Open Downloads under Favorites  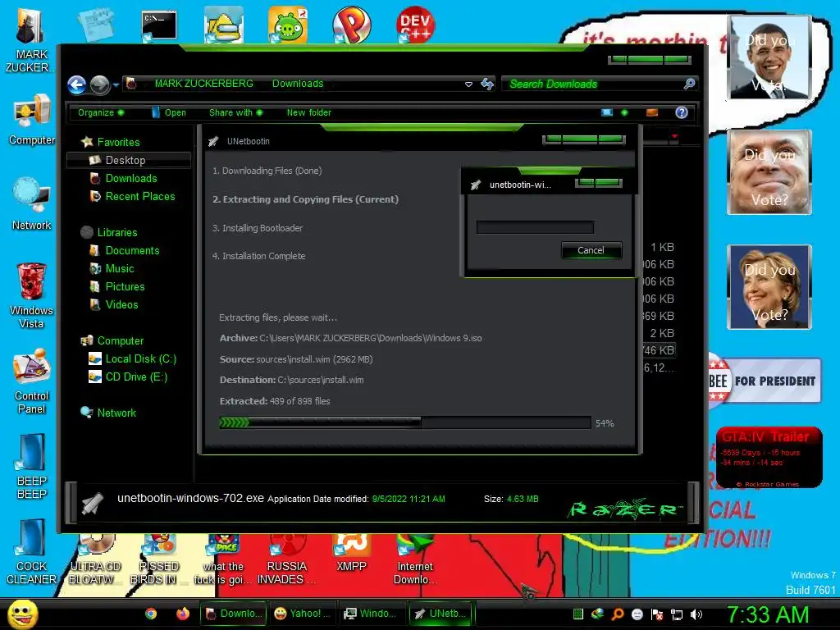click(x=124, y=178)
